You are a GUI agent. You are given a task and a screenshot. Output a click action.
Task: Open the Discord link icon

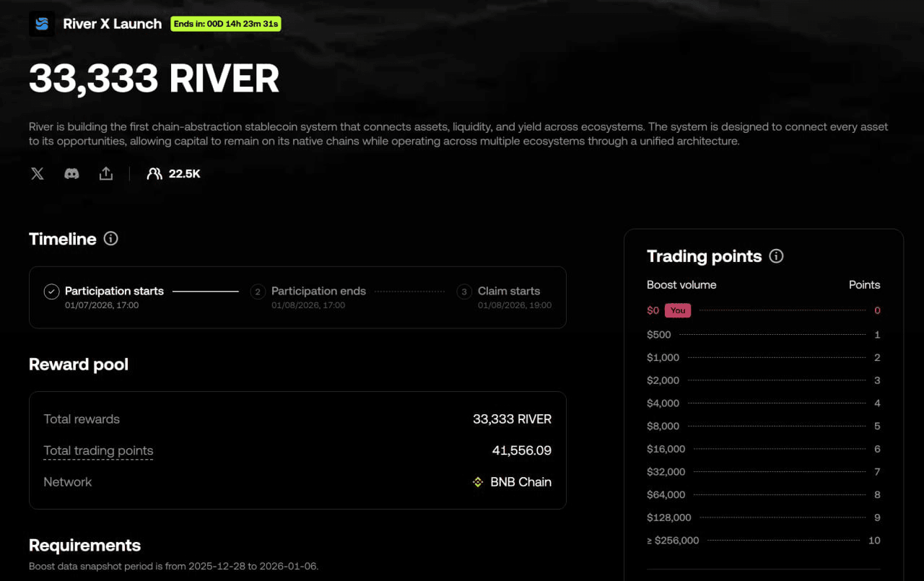[71, 174]
